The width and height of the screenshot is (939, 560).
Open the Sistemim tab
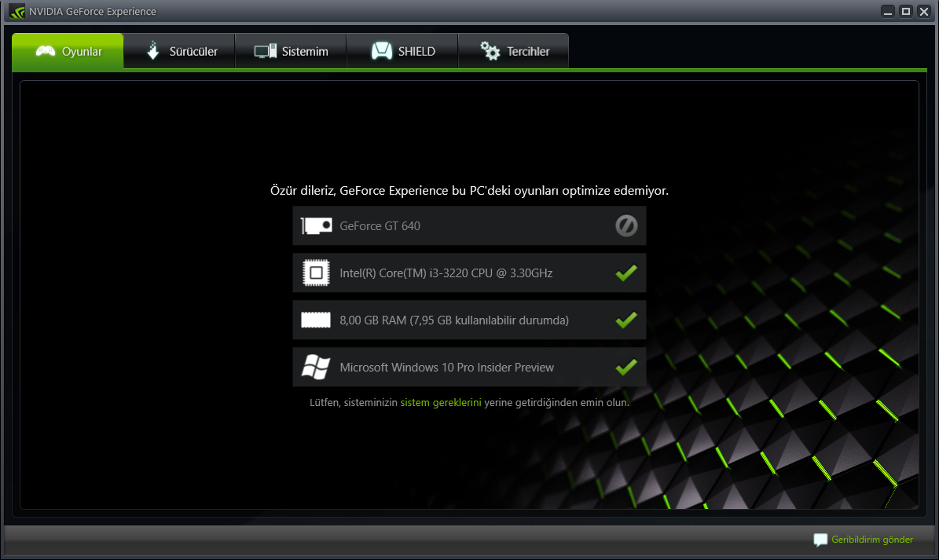pyautogui.click(x=291, y=52)
